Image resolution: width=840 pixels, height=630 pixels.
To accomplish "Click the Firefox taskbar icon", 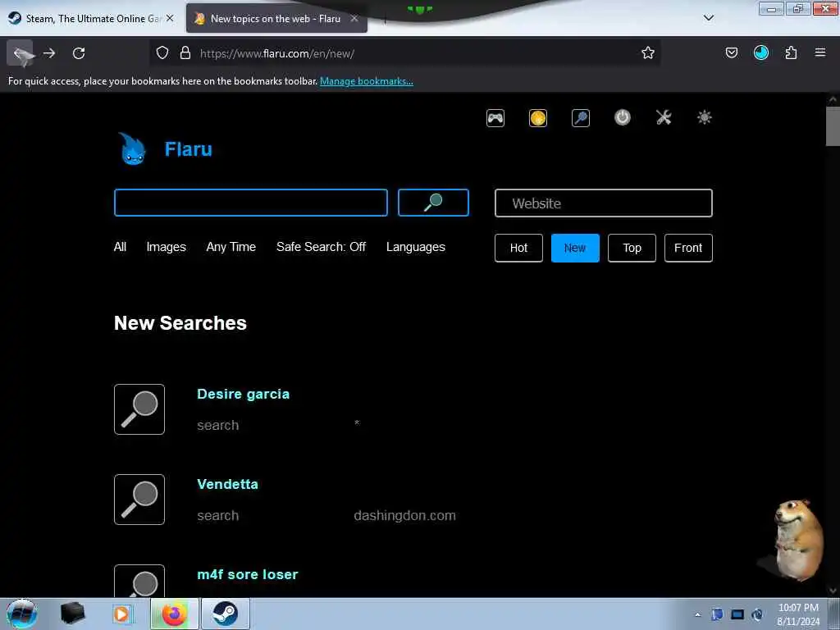I will click(x=174, y=614).
